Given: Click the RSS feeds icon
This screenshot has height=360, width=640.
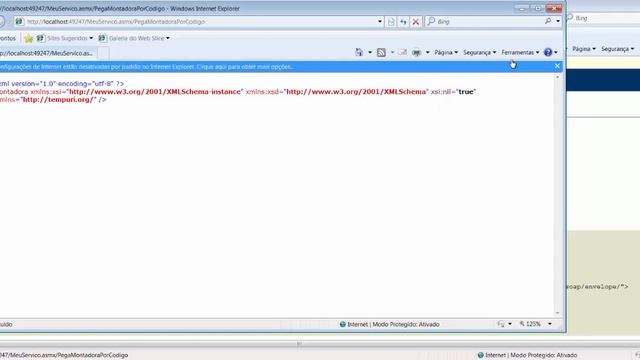Looking at the screenshot, I should click(381, 52).
